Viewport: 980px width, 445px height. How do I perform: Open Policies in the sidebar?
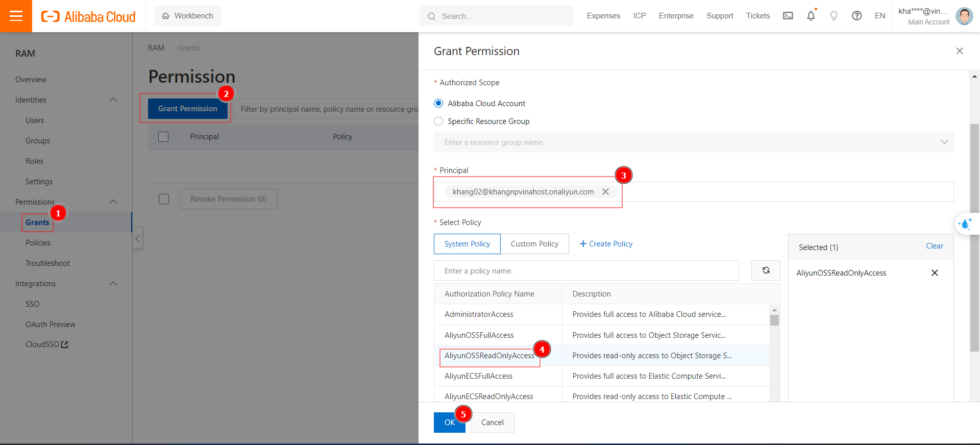38,243
